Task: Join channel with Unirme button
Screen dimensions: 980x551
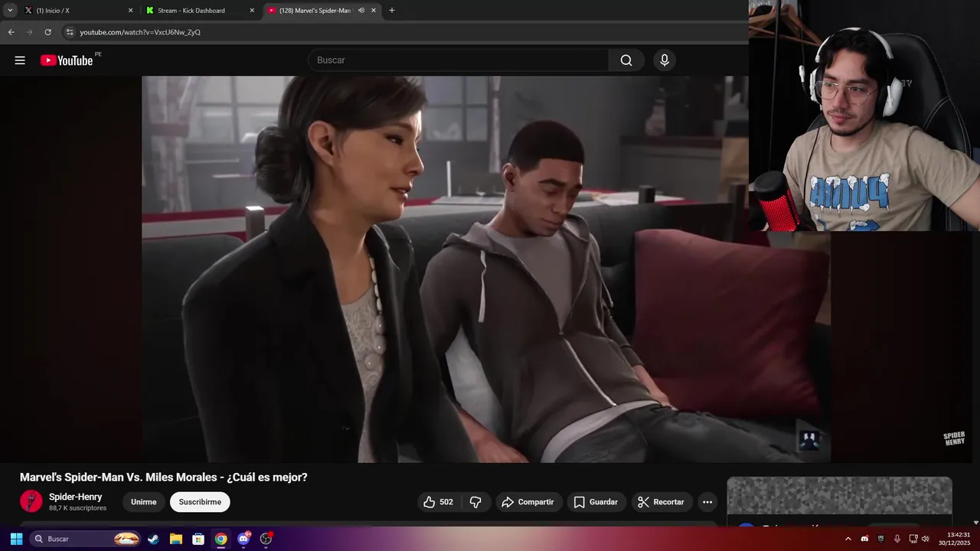Action: click(x=143, y=502)
